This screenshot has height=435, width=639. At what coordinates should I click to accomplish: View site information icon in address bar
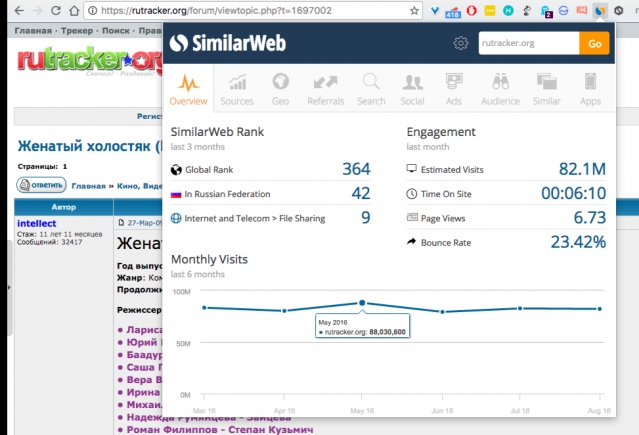click(93, 11)
